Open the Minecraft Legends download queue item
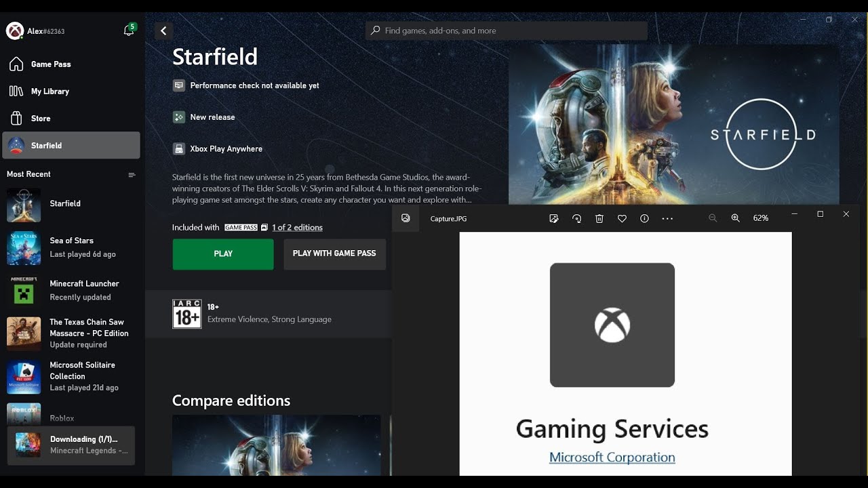 pos(71,445)
